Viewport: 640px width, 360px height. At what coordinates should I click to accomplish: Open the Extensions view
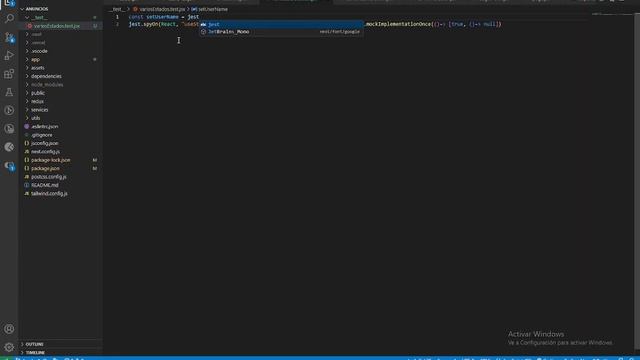9,74
